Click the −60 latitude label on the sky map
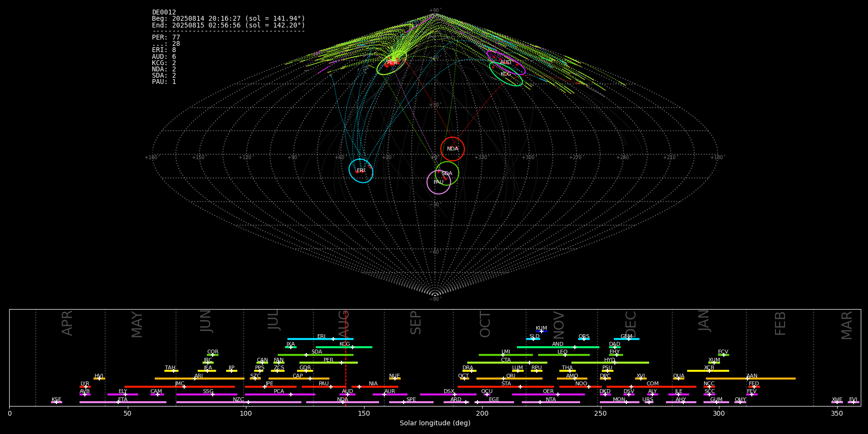This screenshot has height=434, width=868. 434,252
